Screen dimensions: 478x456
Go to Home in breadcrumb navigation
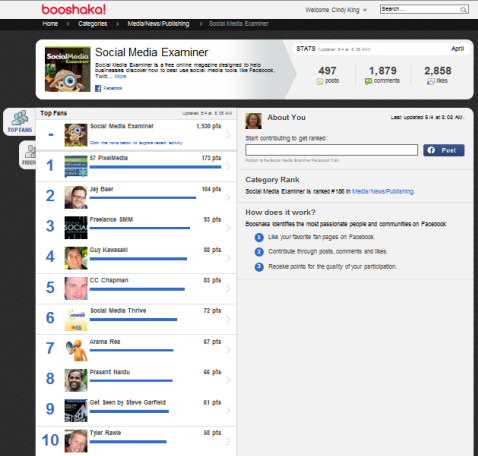click(50, 24)
